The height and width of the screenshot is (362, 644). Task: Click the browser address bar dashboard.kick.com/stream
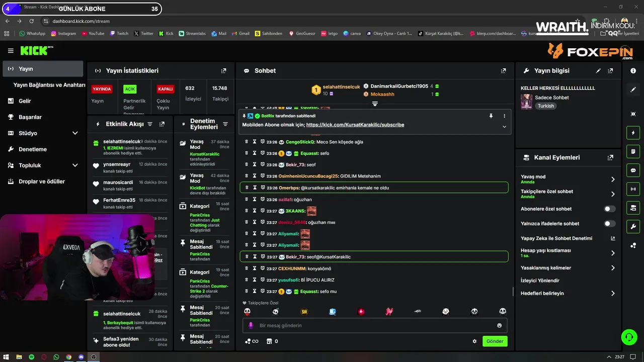(81, 21)
